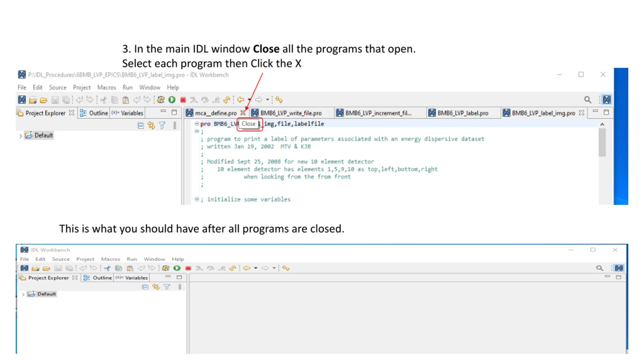
Task: Open Source menu in empty Workbench window
Action: coord(61,259)
